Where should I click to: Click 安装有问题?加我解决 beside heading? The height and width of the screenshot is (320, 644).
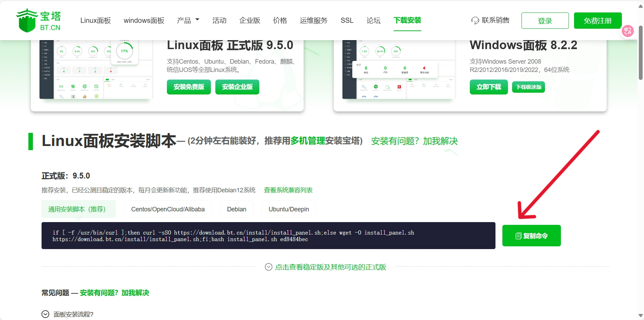[414, 141]
